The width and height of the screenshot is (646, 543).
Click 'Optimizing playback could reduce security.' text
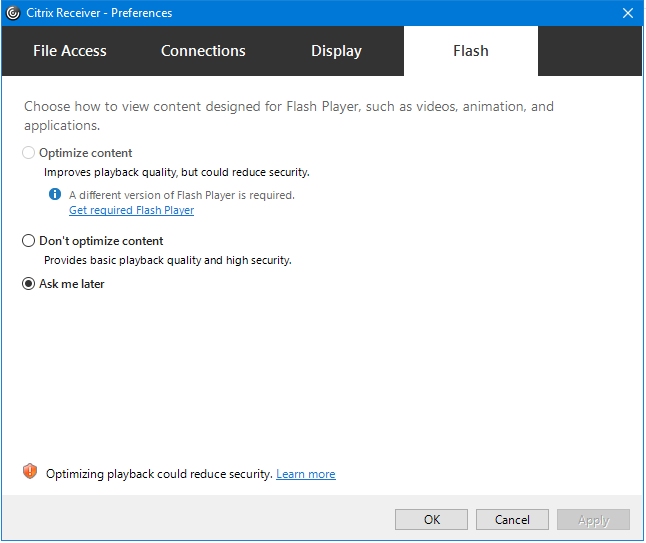(x=159, y=474)
